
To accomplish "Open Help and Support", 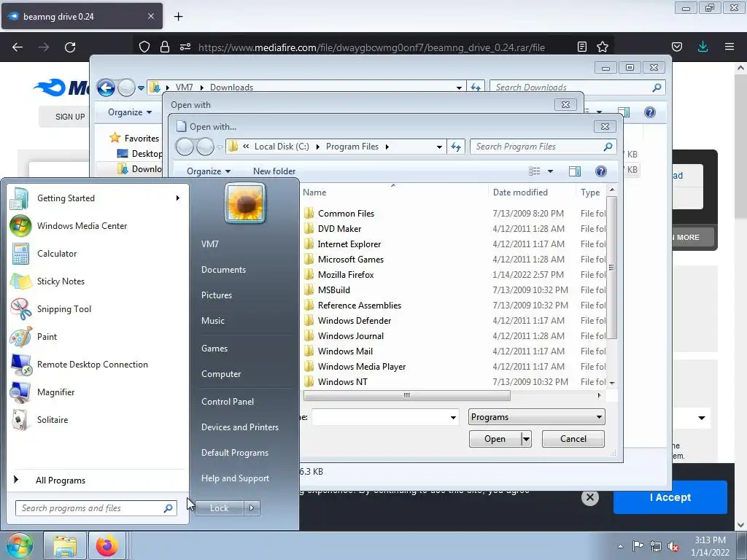I will tap(236, 478).
